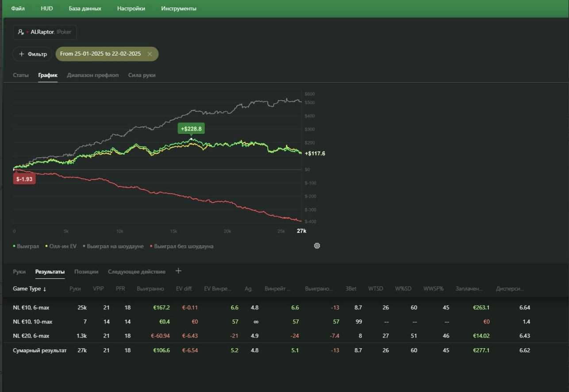Screen dimensions: 569x392
Task: Toggle the Выиграл green line legend
Action: (26, 246)
